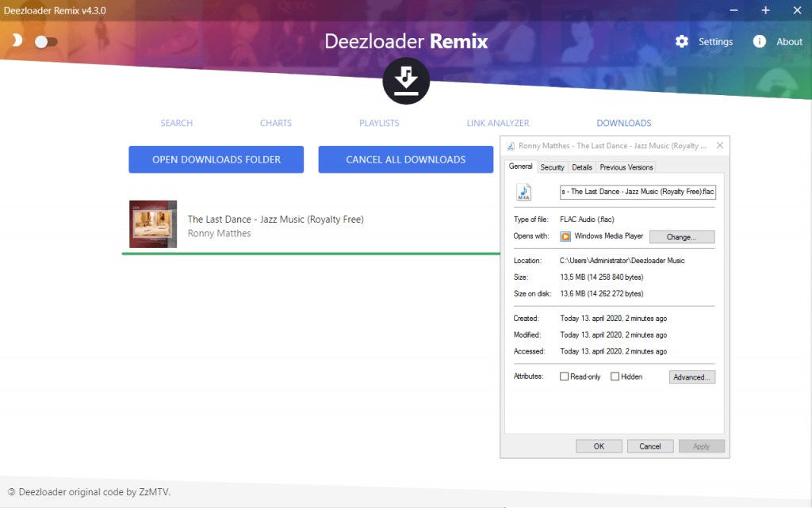This screenshot has height=508, width=812.
Task: Select the DOWNLOADS tab
Action: coord(624,123)
